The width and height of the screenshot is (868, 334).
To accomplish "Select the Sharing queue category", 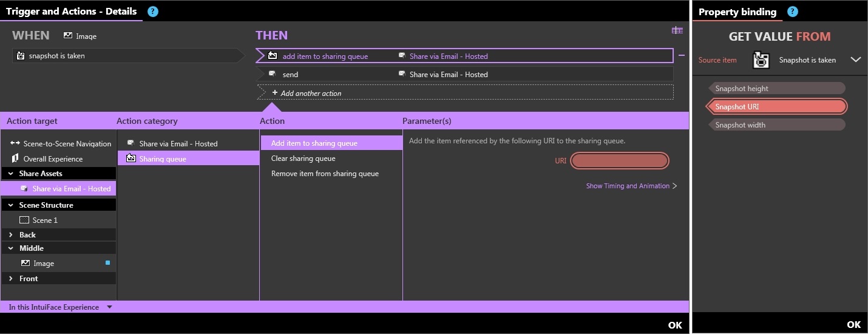I will pyautogui.click(x=162, y=158).
